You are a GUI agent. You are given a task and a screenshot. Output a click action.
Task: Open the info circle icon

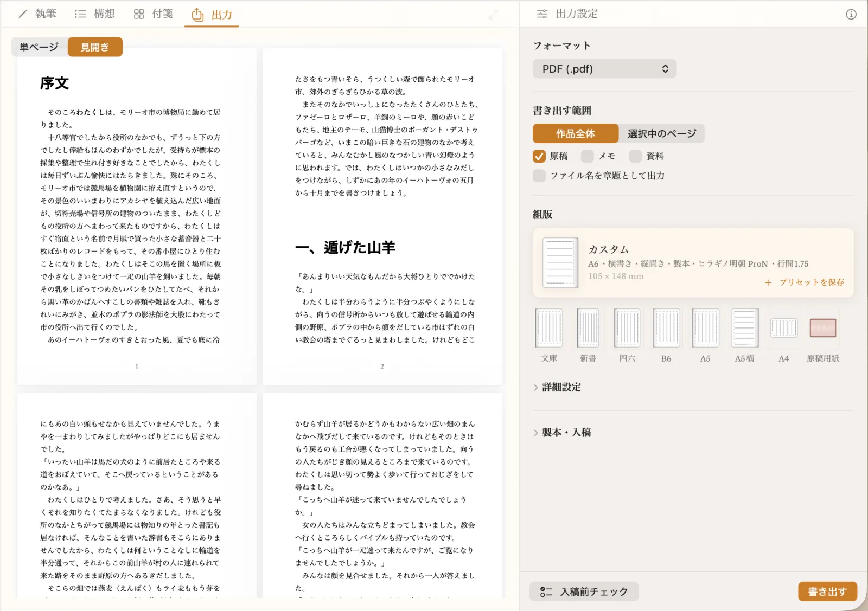(x=851, y=15)
